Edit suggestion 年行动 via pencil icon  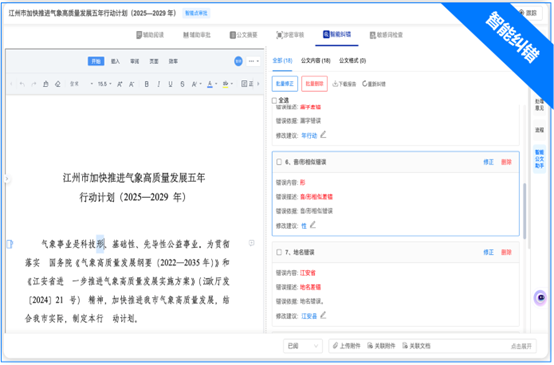click(x=323, y=135)
